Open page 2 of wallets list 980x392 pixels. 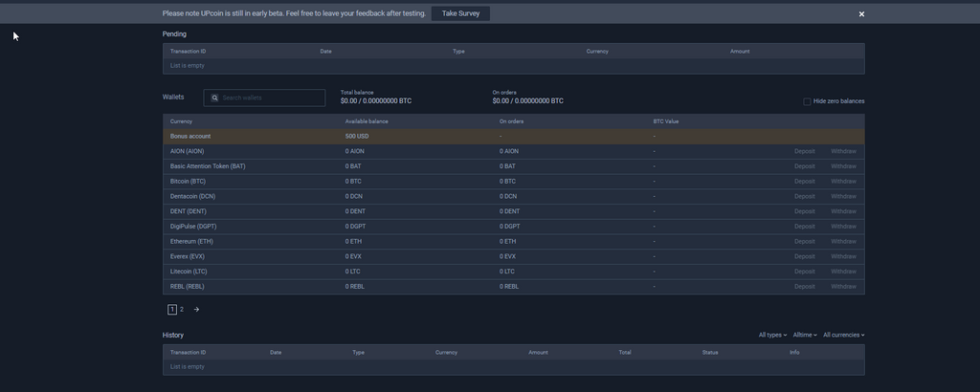click(182, 310)
